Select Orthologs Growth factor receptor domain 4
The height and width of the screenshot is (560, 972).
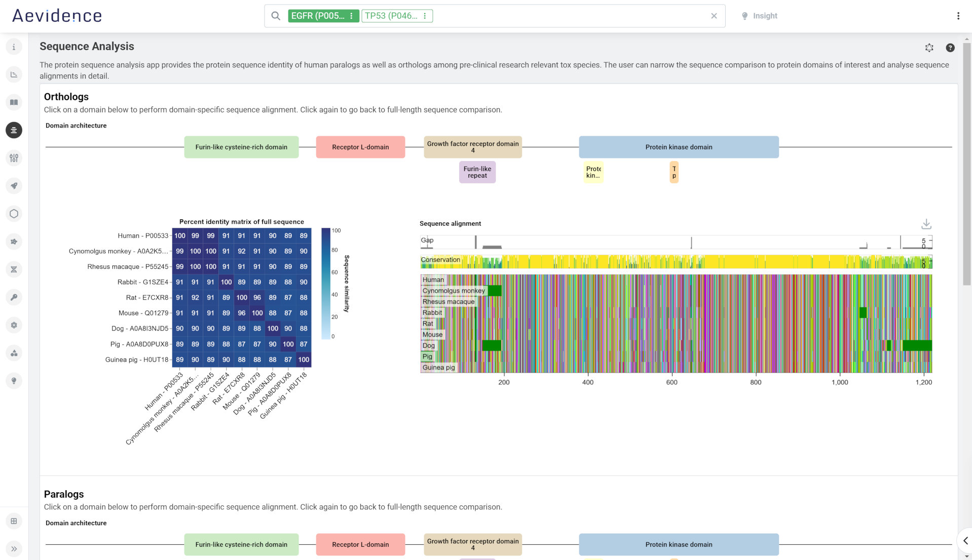pos(473,147)
